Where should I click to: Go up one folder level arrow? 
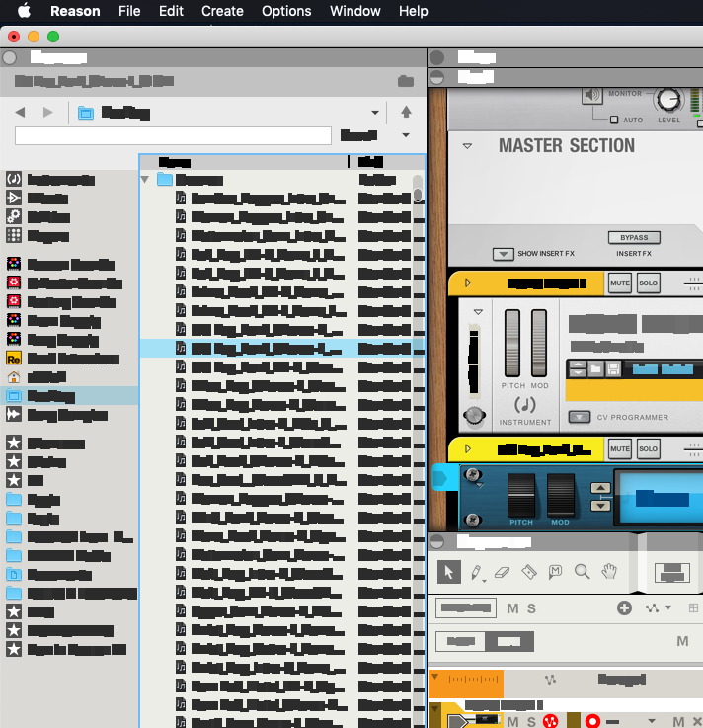406,112
